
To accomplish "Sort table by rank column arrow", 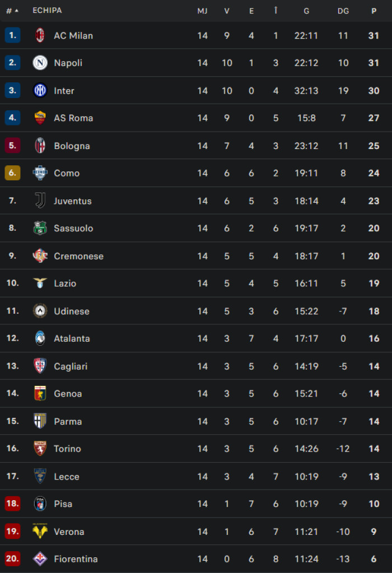I will pos(16,11).
